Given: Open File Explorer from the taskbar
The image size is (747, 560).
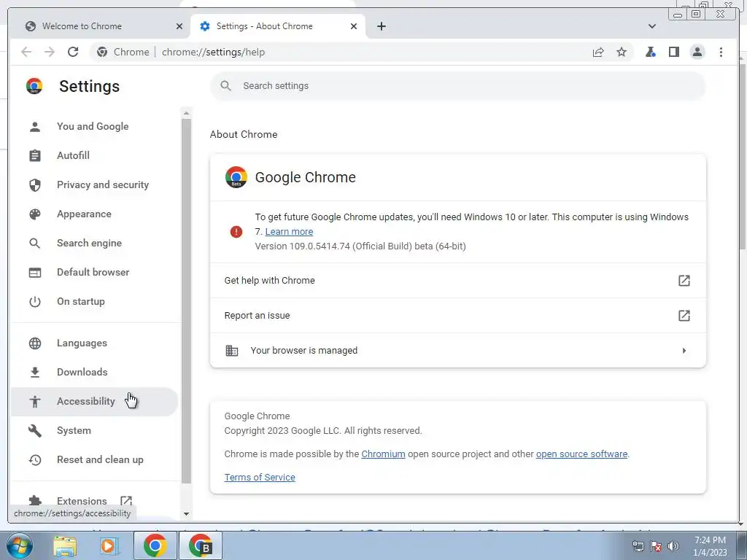Looking at the screenshot, I should [65, 545].
